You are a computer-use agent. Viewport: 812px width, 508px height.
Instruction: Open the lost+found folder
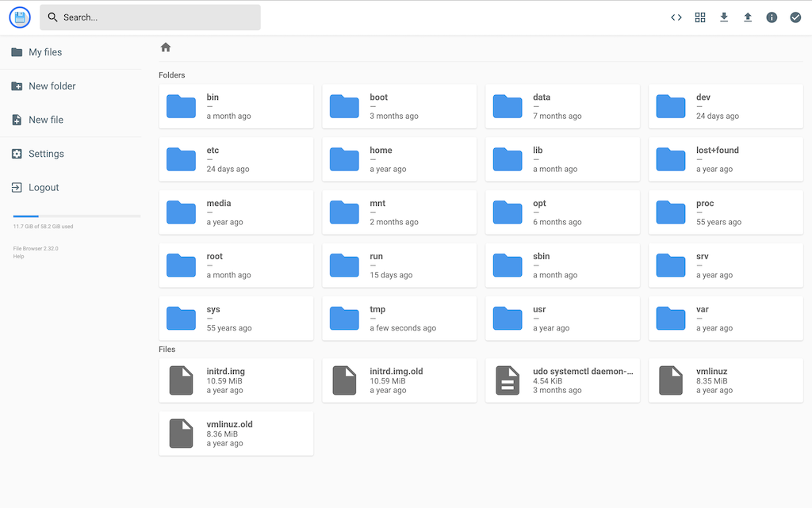point(726,159)
